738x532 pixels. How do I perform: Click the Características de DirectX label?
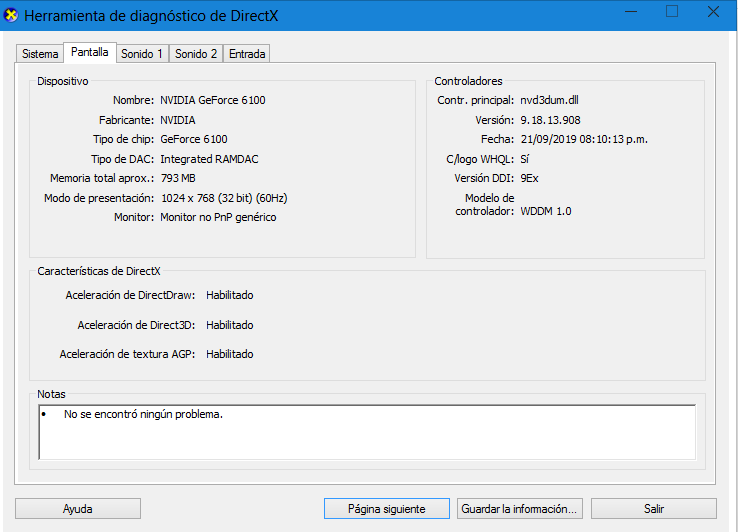99,271
